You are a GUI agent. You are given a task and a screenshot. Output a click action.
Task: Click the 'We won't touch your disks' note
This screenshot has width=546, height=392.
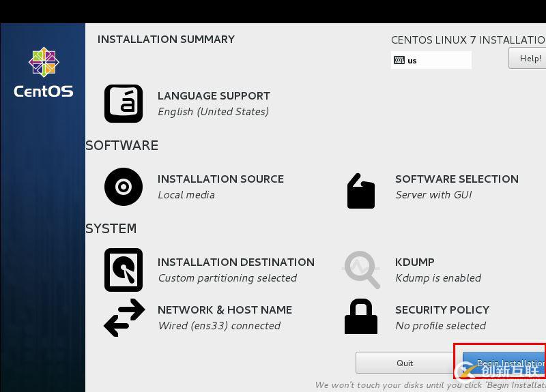click(x=431, y=385)
